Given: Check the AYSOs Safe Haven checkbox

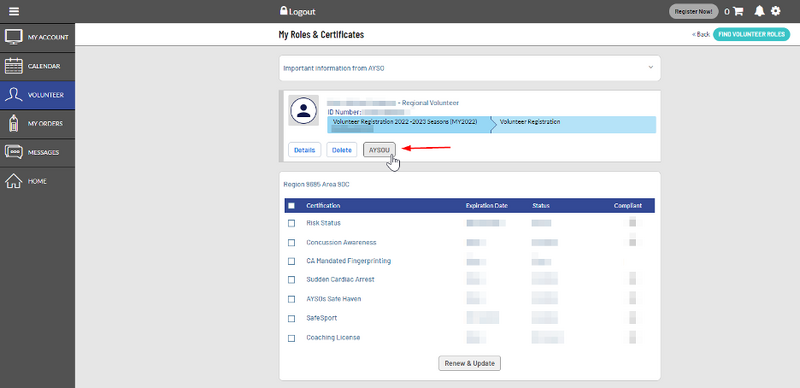Looking at the screenshot, I should coord(291,299).
